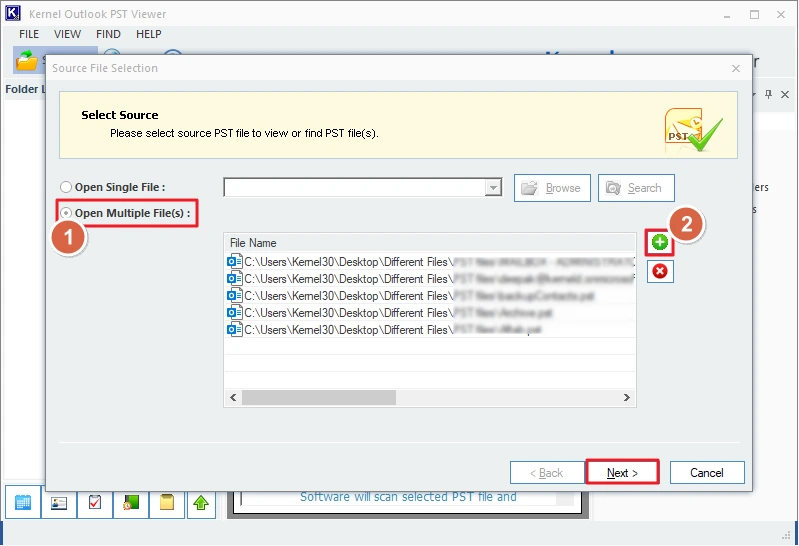Viewport: 799px width, 546px height.
Task: Click the green add file button
Action: coord(659,242)
